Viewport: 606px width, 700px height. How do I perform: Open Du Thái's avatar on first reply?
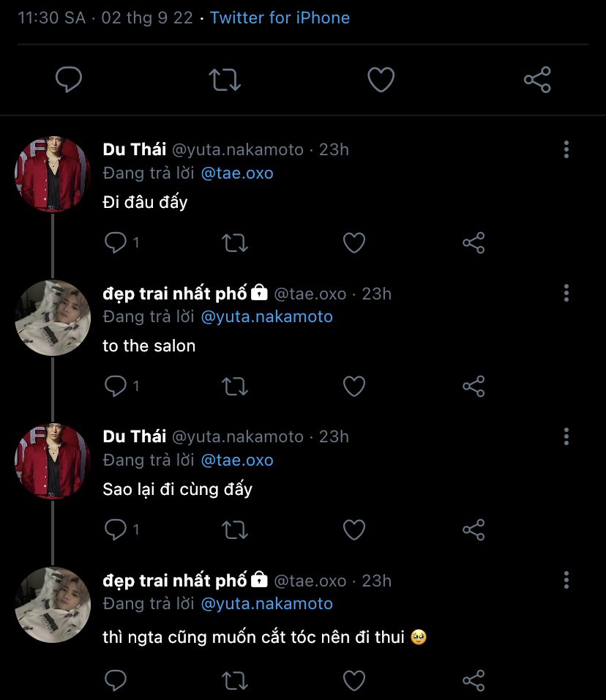(x=52, y=174)
